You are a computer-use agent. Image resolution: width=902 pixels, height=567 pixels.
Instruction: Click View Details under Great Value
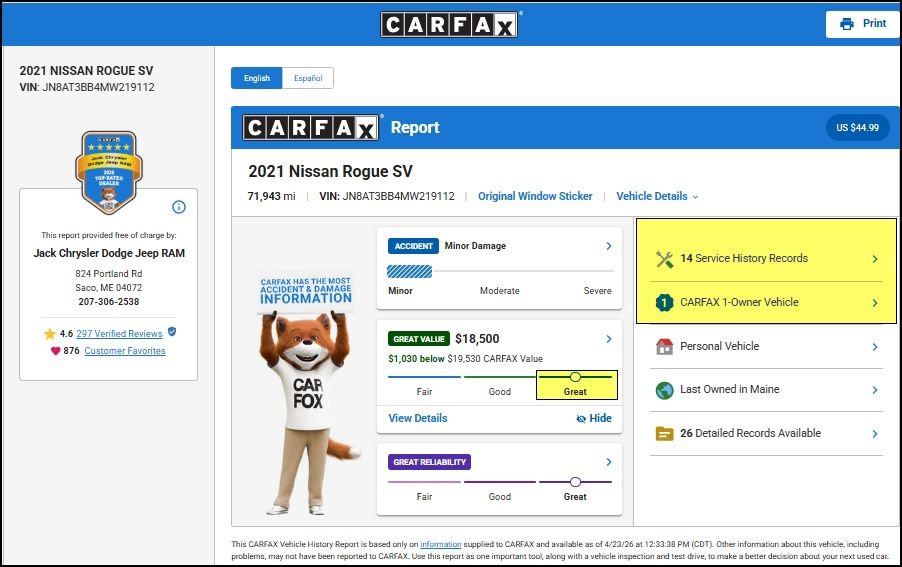click(x=418, y=419)
